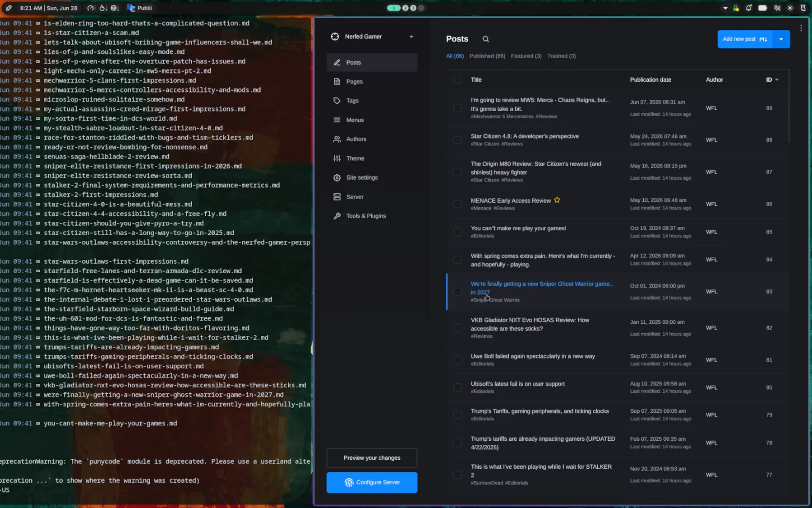The image size is (812, 508).
Task: Click the muted speaker icon
Action: 777,8
